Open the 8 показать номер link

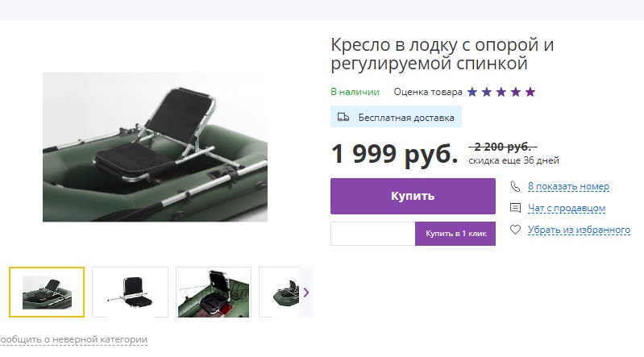[x=568, y=186]
